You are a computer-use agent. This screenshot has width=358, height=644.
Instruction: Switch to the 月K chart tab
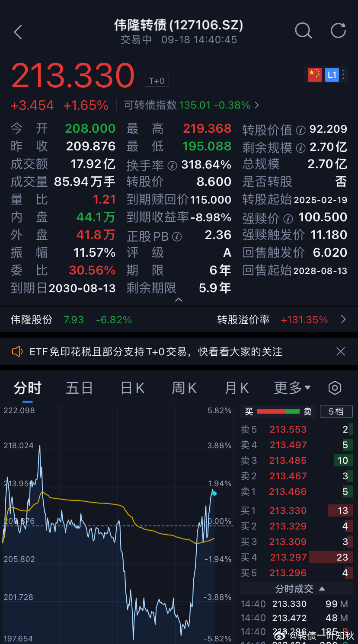click(237, 388)
